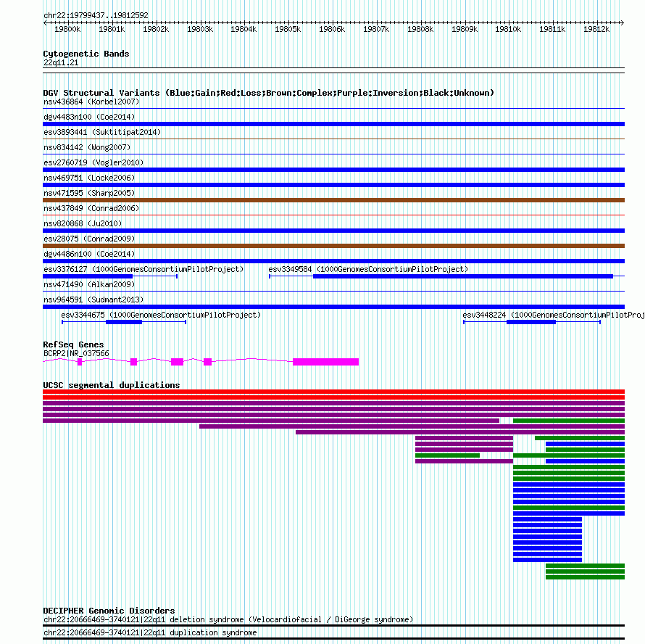This screenshot has height=644, width=645.
Task: Click variant dgv4486n100 (Coe2014) label
Action: pos(89,254)
